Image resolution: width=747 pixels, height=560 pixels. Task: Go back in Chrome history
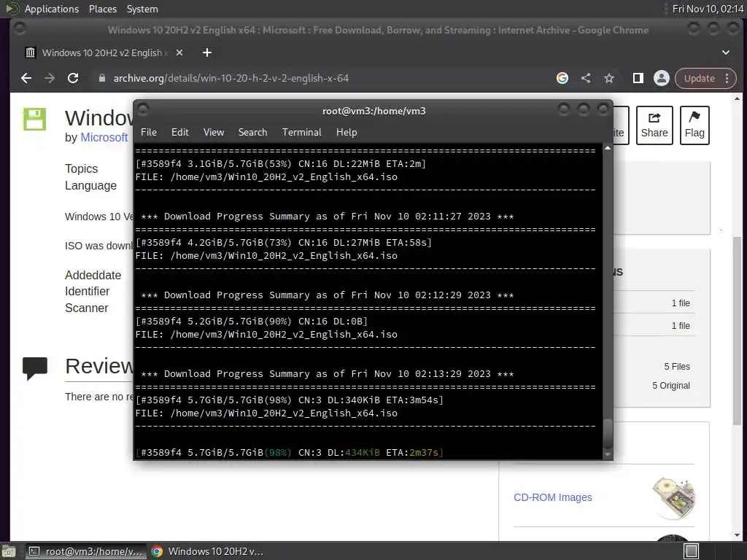[26, 78]
